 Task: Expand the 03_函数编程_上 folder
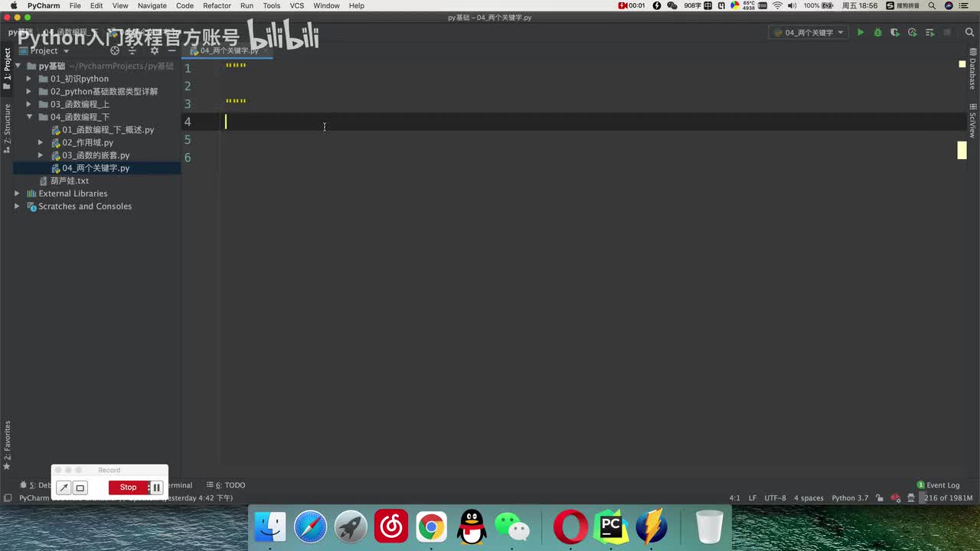[x=29, y=104]
